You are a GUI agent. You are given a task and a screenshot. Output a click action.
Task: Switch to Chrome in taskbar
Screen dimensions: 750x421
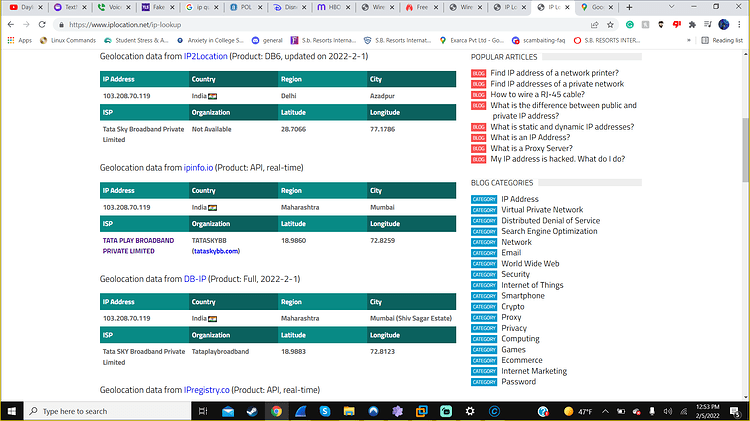[276, 411]
